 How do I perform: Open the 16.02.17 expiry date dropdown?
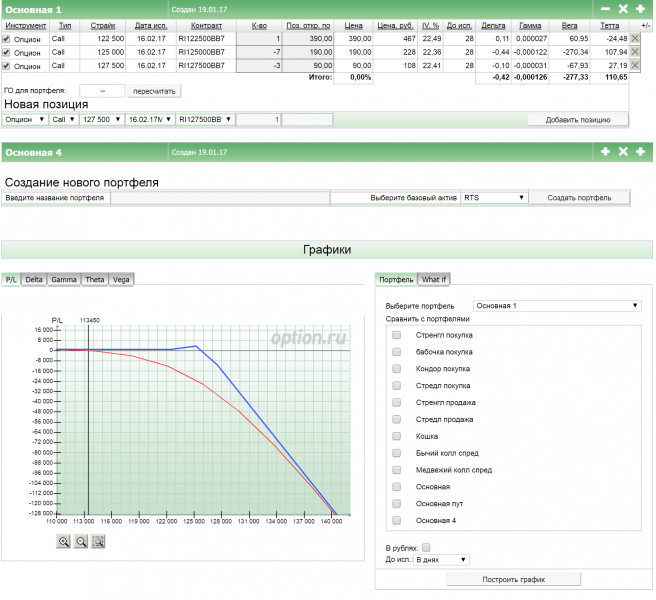pos(150,119)
